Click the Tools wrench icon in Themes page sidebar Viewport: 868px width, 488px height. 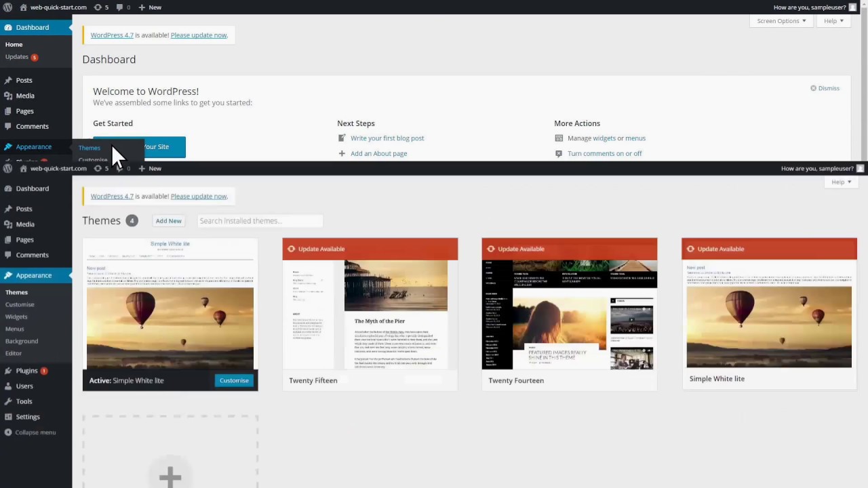tap(8, 401)
